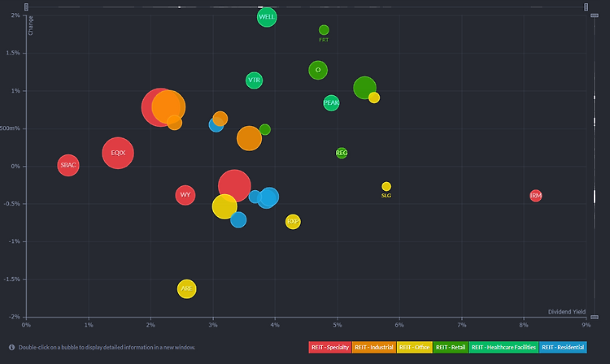Click the WELL bubble

(x=267, y=17)
